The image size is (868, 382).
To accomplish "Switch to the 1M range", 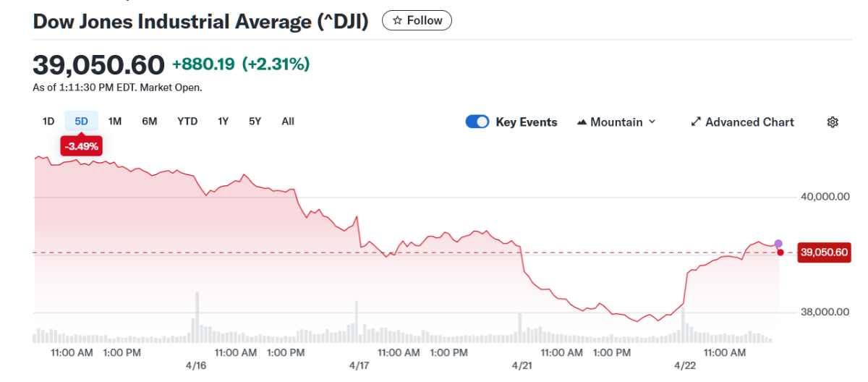I will (x=114, y=122).
